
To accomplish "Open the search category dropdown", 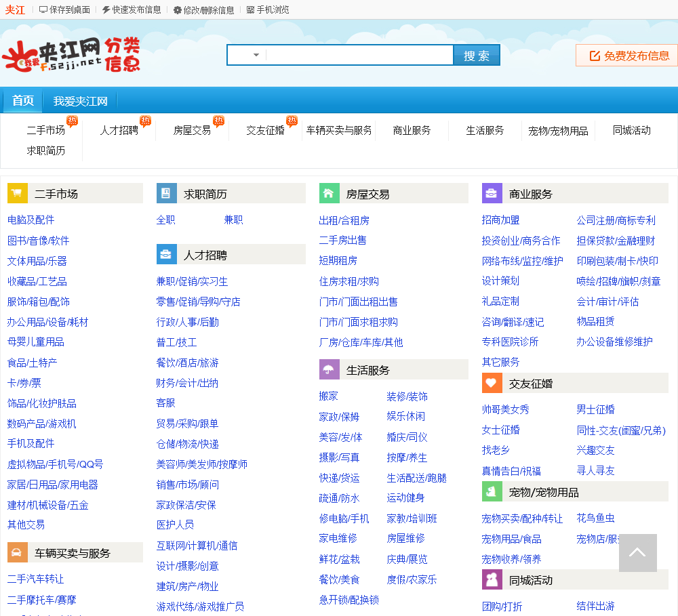I will (x=247, y=56).
